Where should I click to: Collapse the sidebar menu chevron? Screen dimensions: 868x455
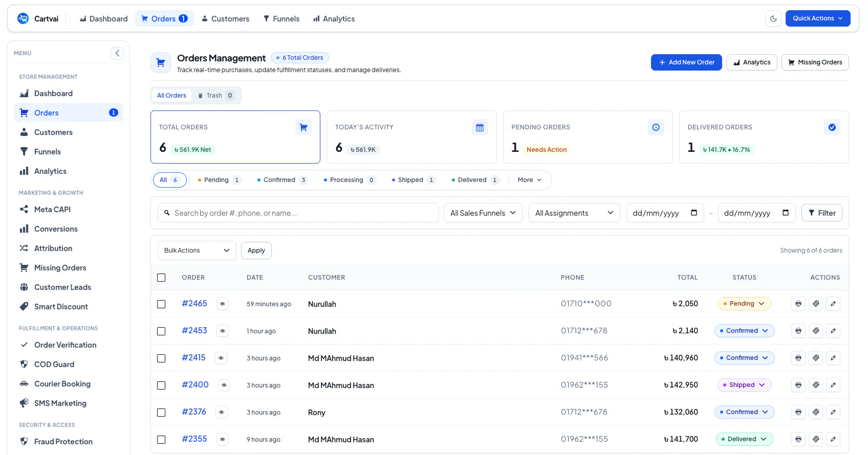tap(117, 53)
